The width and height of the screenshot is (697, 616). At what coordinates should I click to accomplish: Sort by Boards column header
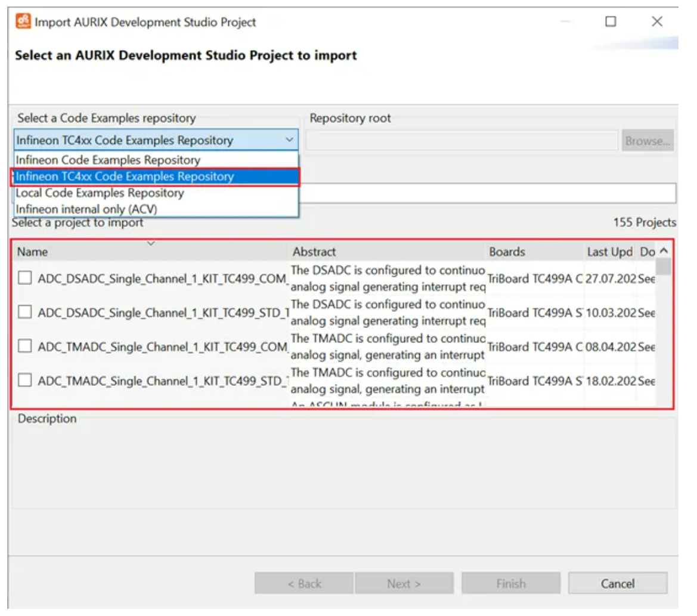pyautogui.click(x=507, y=252)
